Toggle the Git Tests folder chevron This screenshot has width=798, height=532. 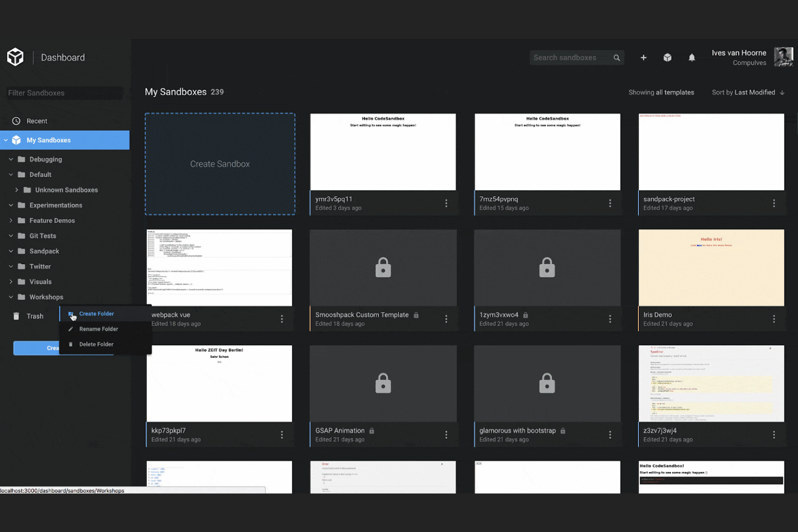click(x=11, y=236)
